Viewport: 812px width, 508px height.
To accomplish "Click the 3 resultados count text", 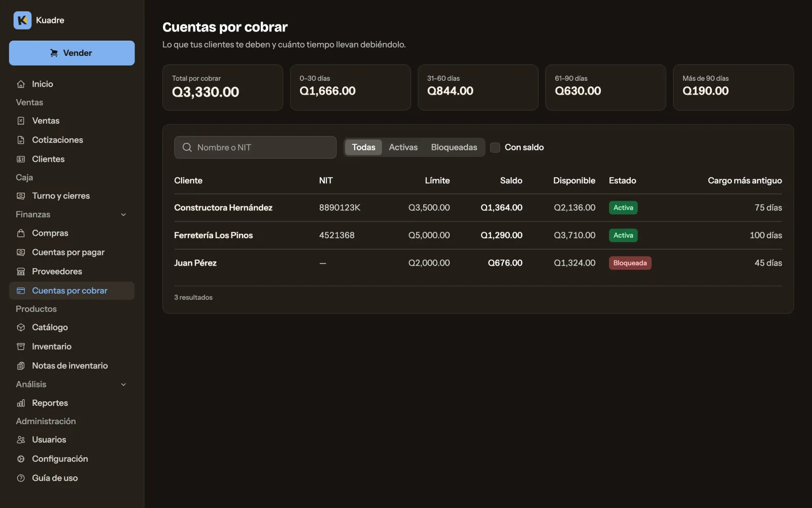I will click(x=193, y=298).
